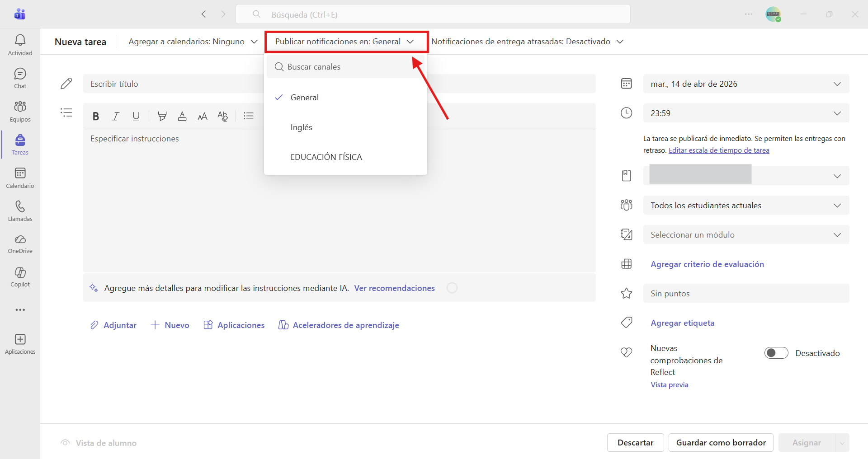Toggle the AI recommendations circle

(x=452, y=288)
